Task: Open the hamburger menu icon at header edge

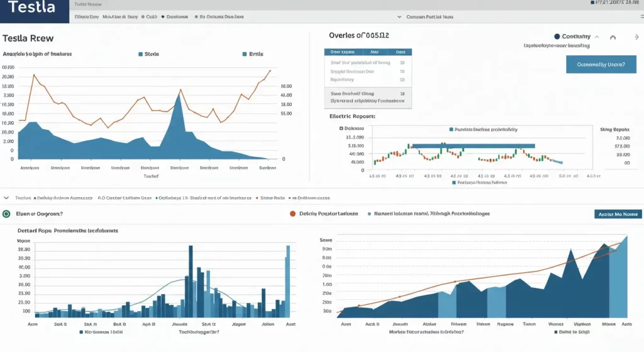Action: [x=642, y=16]
